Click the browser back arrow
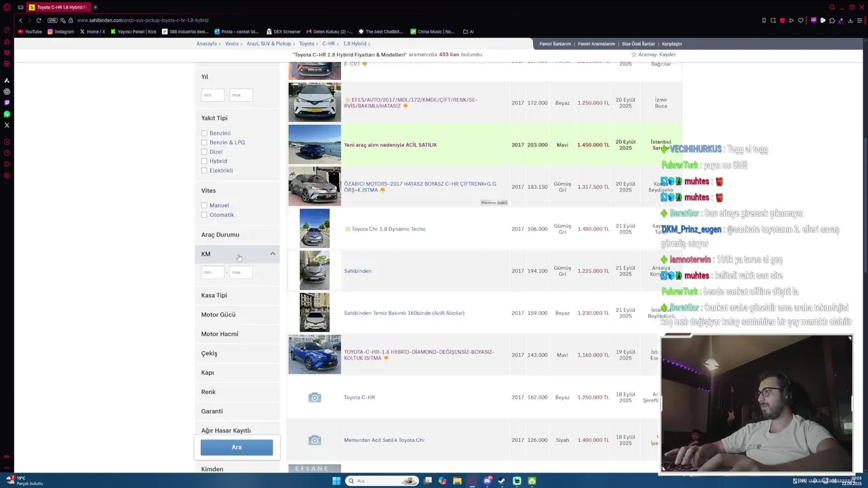This screenshot has width=868, height=488. click(20, 20)
